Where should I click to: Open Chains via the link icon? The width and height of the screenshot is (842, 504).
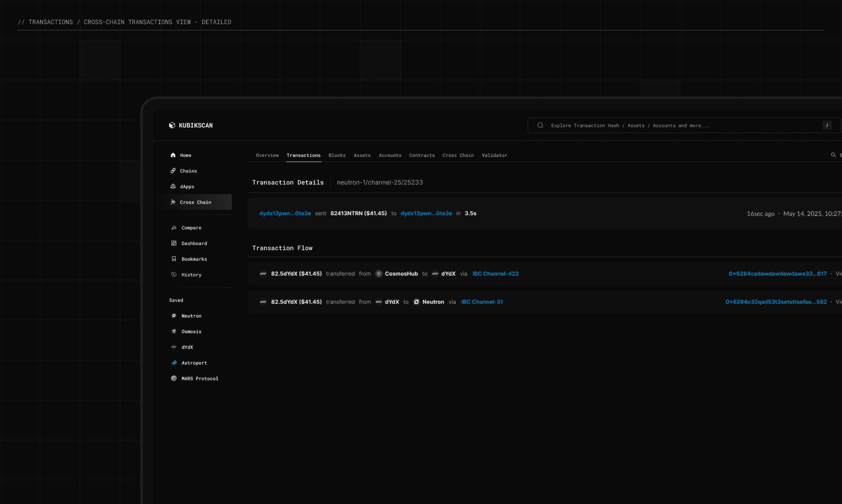[x=173, y=171]
